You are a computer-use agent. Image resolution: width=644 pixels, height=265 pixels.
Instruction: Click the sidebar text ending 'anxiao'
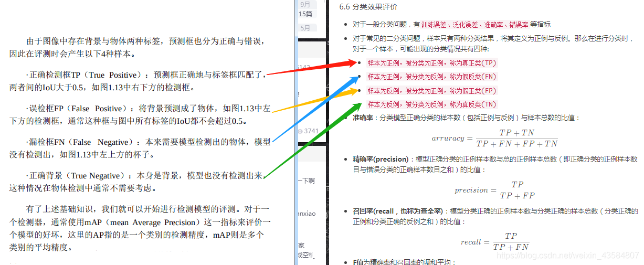[x=307, y=214]
